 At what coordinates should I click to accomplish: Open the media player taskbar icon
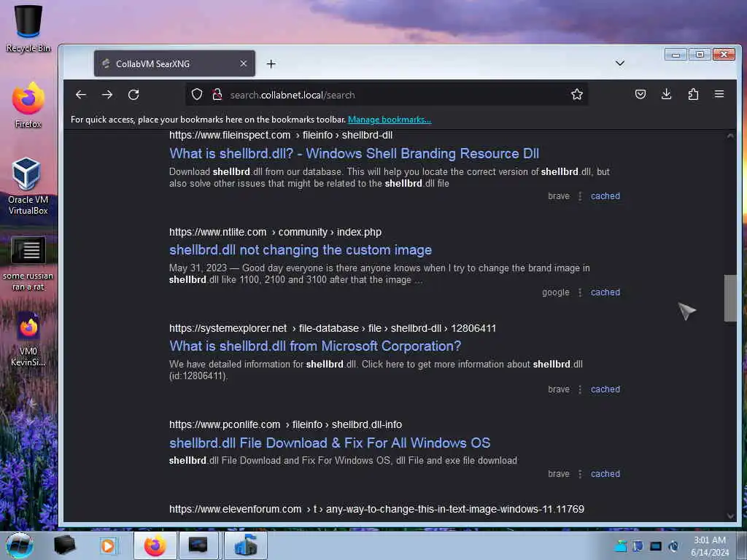pos(108,545)
